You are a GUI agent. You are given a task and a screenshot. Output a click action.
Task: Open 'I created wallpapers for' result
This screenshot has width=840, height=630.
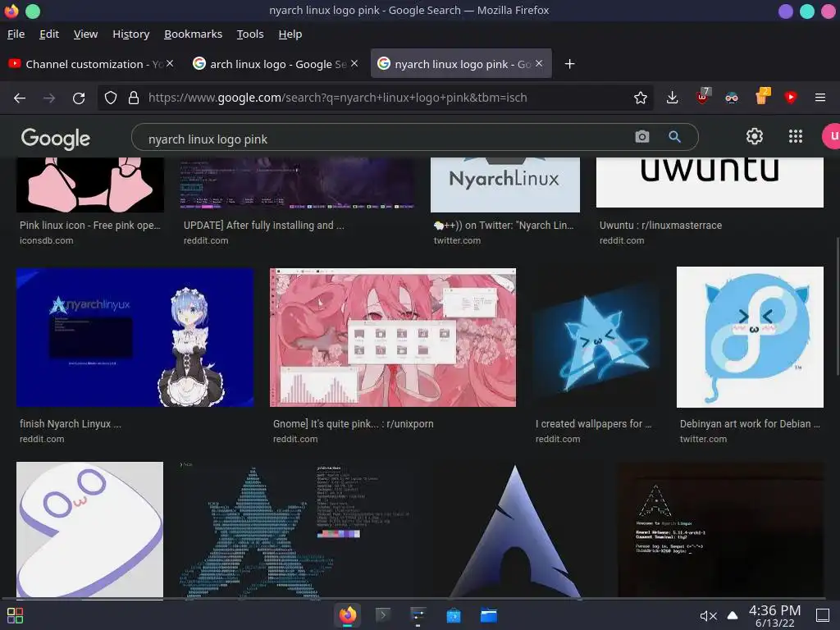[x=593, y=424]
